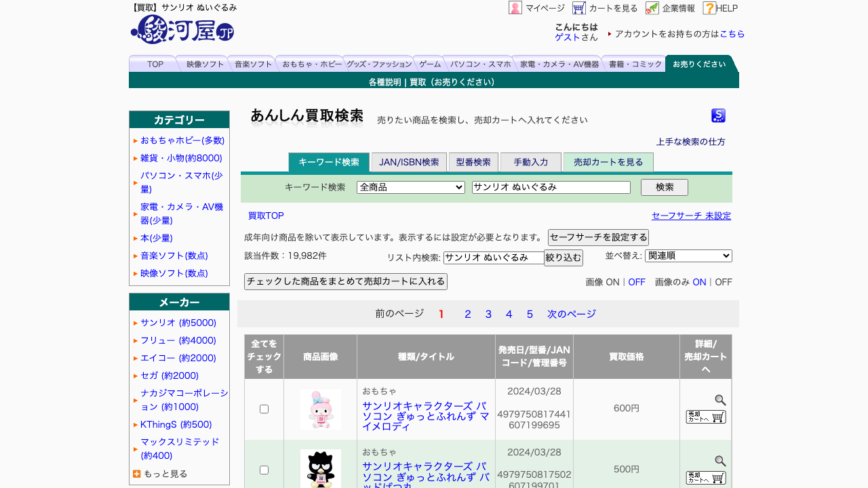Screen dimensions: 868x488
Task: Click the 企業情報 icon
Action: click(x=652, y=8)
